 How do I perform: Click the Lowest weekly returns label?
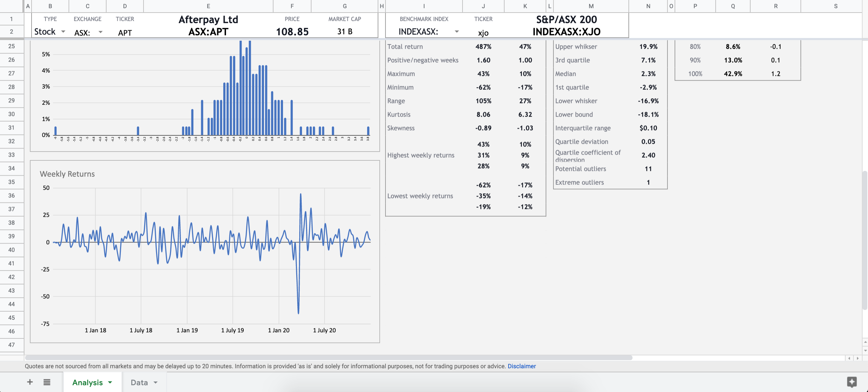pyautogui.click(x=420, y=196)
